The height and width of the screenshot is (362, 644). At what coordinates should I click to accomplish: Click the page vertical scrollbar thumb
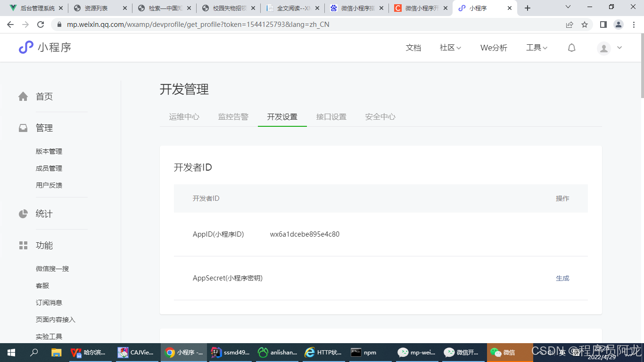click(642, 66)
